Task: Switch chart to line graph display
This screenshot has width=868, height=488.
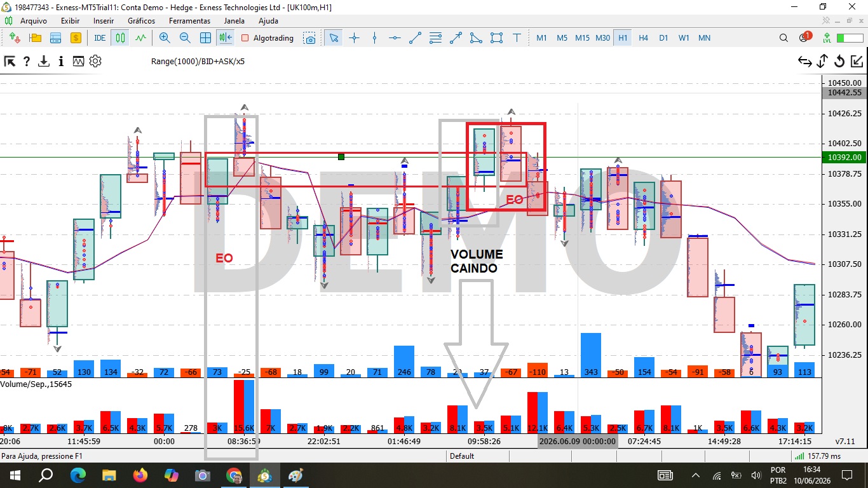Action: click(140, 37)
